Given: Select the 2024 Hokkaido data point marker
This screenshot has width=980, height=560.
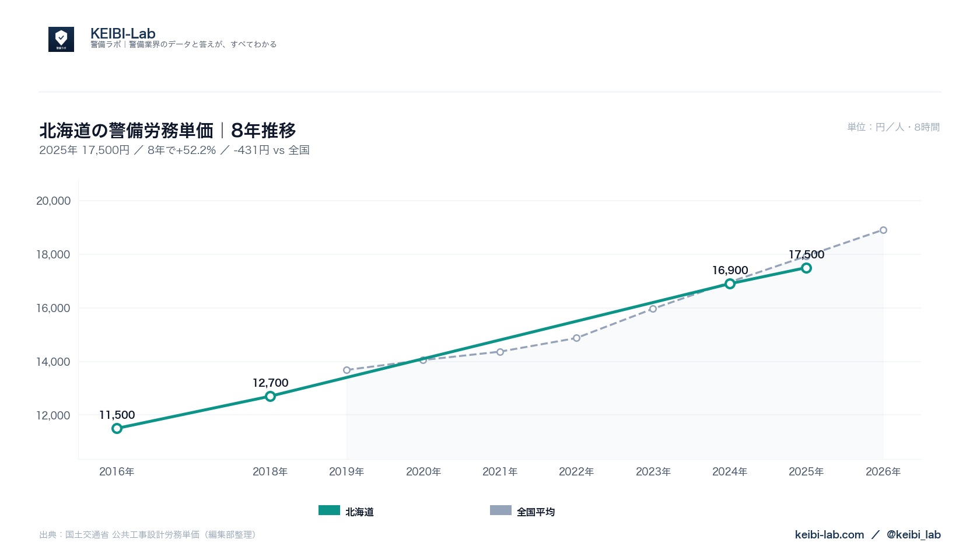Looking at the screenshot, I should point(730,283).
